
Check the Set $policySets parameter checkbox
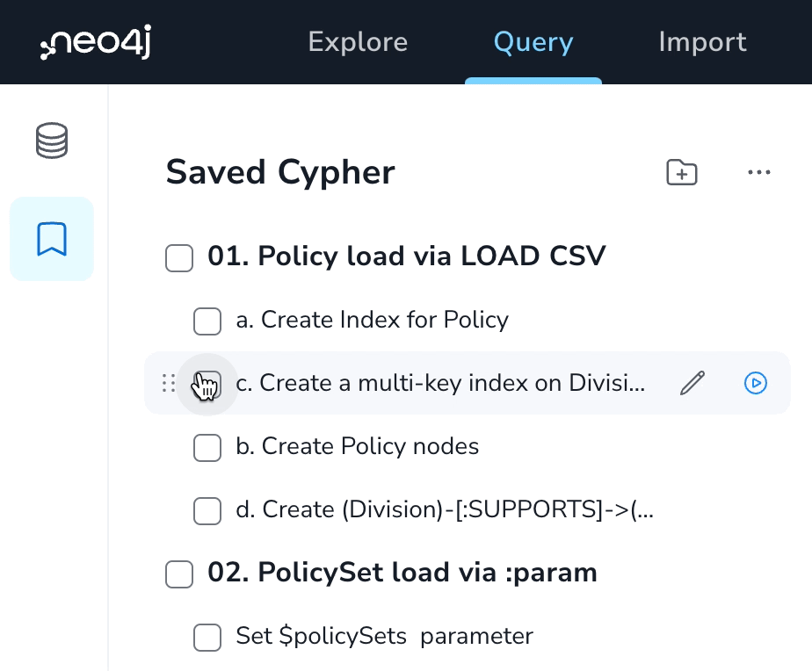coord(207,638)
